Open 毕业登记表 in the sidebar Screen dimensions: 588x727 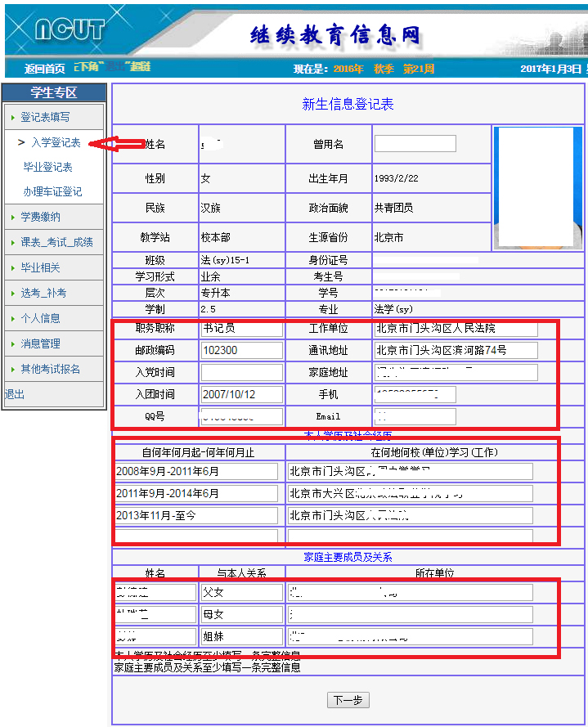47,167
